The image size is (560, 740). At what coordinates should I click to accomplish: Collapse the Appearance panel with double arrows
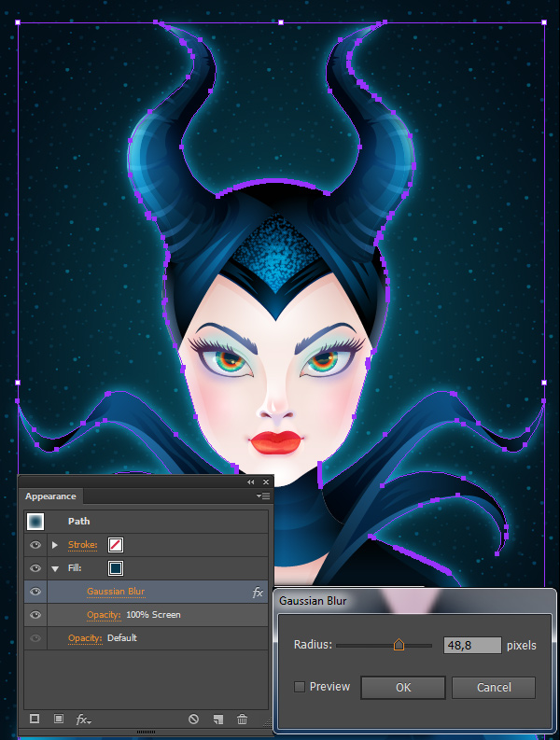point(251,482)
